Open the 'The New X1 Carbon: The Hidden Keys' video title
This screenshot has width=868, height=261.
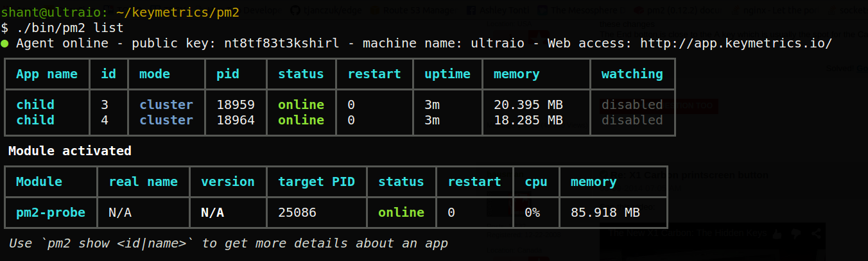coord(687,233)
